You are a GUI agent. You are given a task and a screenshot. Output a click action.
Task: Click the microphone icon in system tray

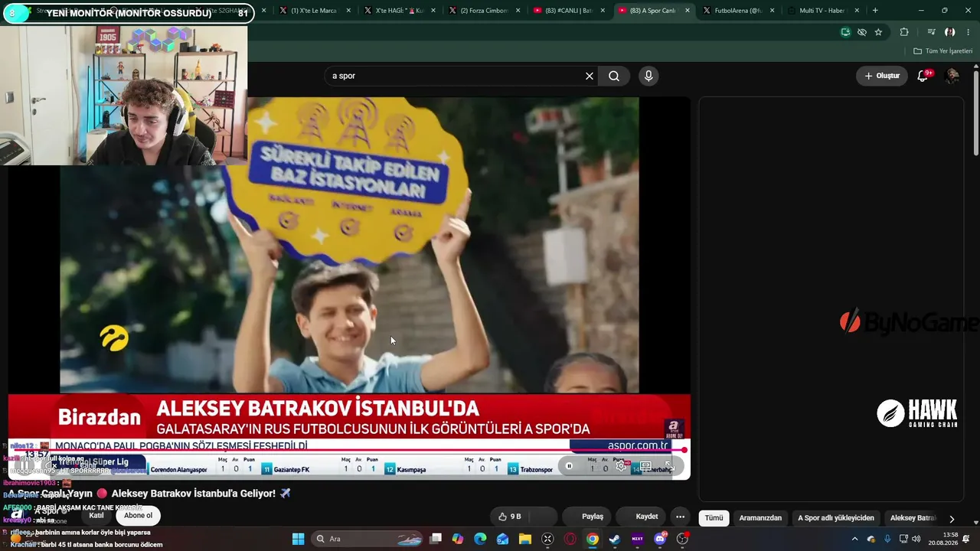click(x=887, y=539)
